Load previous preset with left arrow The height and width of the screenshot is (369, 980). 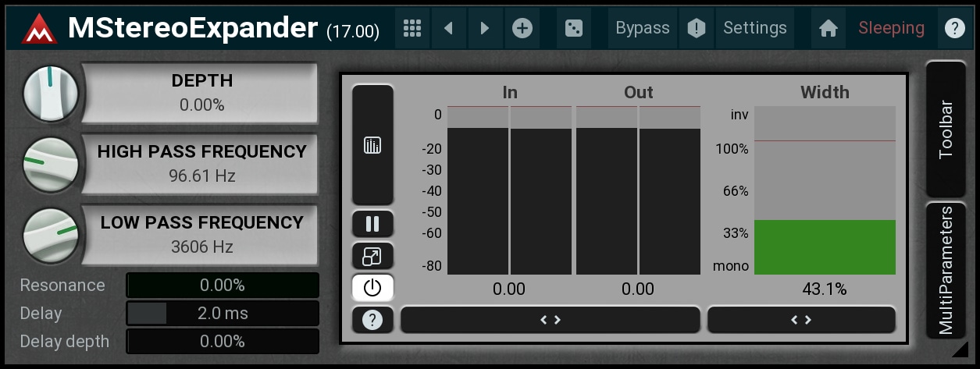coord(448,29)
